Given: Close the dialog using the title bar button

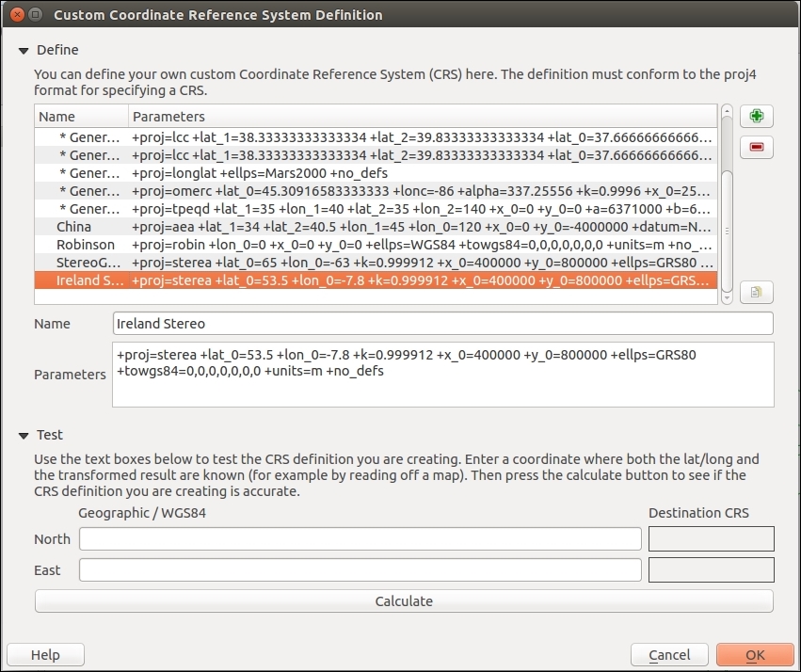Looking at the screenshot, I should coord(15,15).
